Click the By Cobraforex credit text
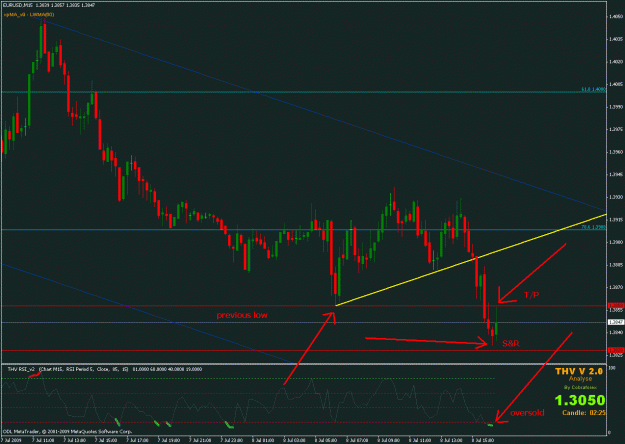625x444 pixels. 580,387
